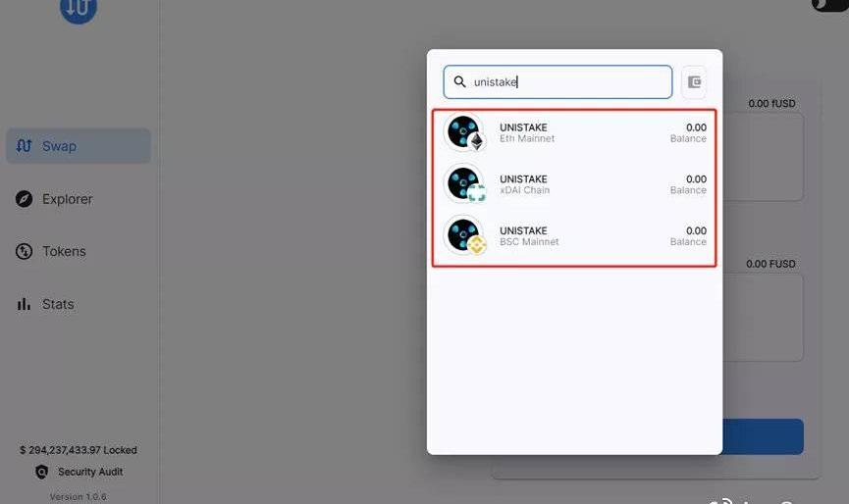The width and height of the screenshot is (849, 504).
Task: Click the wallet icon beside search field
Action: pos(694,82)
